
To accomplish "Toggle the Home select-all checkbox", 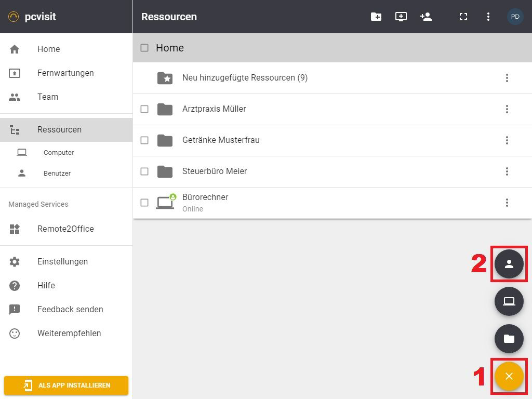I will click(144, 48).
